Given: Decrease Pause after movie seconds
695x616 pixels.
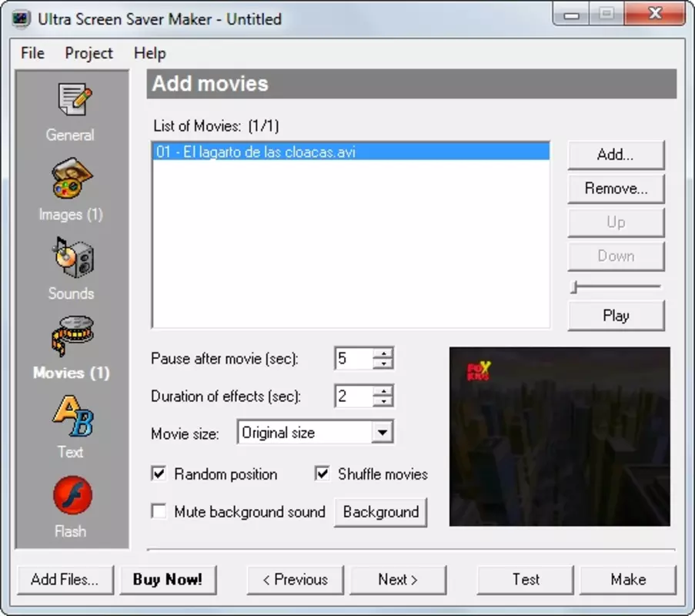Looking at the screenshot, I should (x=383, y=363).
